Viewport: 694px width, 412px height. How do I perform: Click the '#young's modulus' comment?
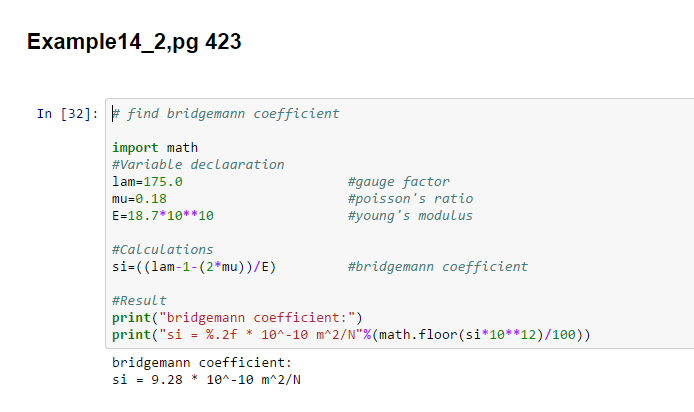point(410,216)
